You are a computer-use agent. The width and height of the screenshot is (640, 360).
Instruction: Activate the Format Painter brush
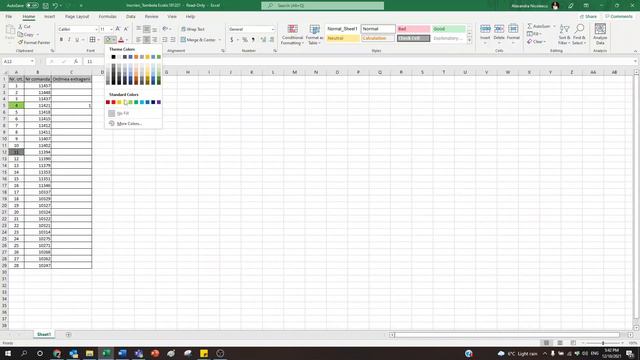click(20, 42)
